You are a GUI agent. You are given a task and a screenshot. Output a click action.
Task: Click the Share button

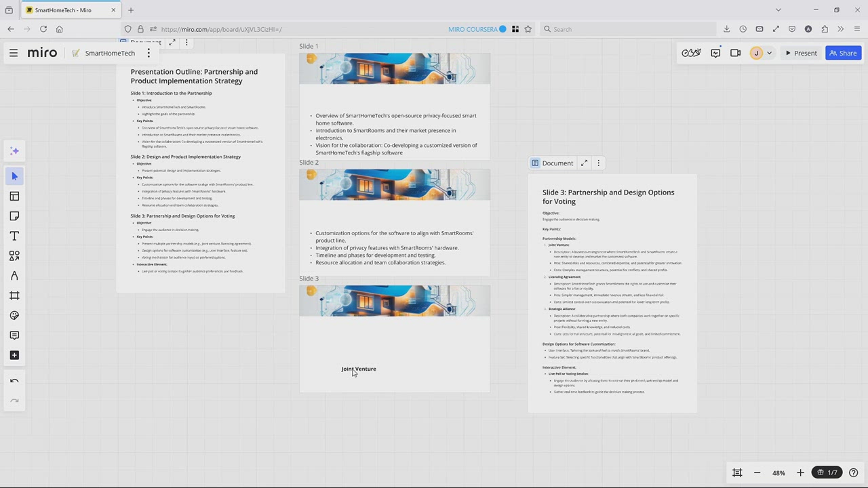[843, 53]
